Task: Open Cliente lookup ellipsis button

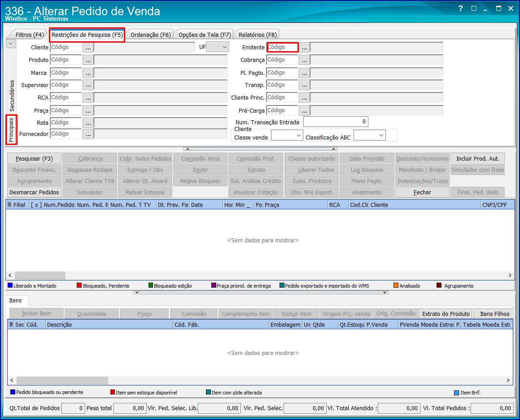Action: tap(88, 48)
